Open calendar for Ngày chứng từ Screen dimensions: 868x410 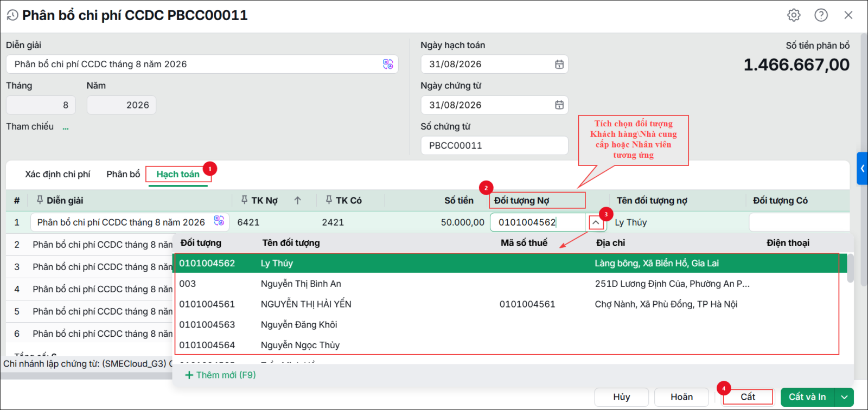coord(559,105)
